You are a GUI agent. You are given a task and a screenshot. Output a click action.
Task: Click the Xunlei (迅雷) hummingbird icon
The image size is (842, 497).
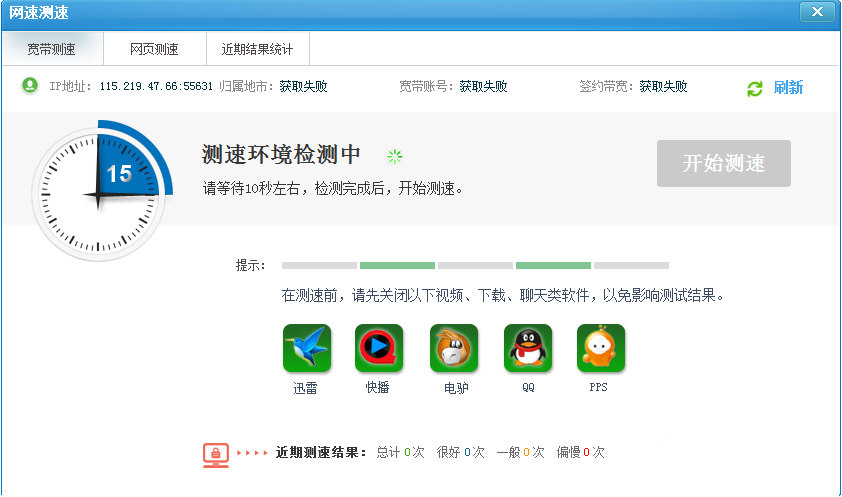307,348
